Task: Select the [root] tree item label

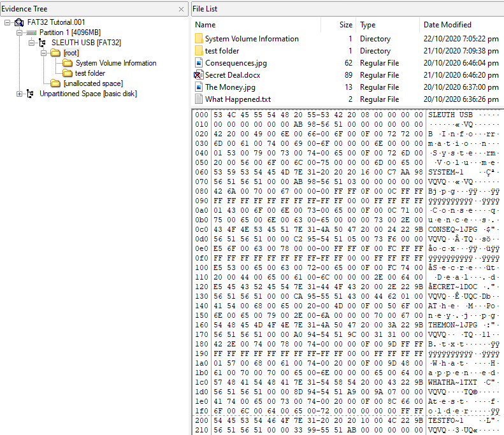Action: (71, 53)
